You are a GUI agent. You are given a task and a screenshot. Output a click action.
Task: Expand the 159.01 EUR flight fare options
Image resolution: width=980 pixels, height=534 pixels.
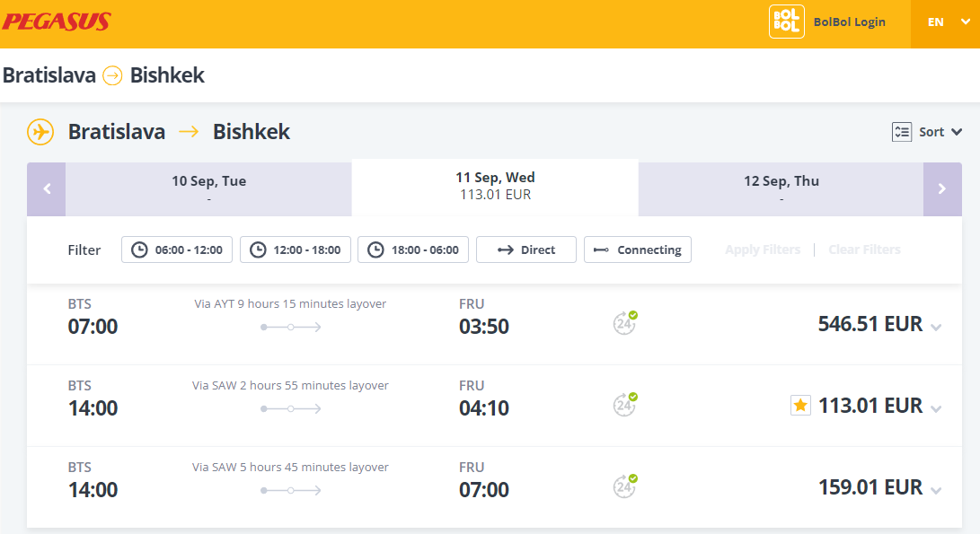point(936,491)
